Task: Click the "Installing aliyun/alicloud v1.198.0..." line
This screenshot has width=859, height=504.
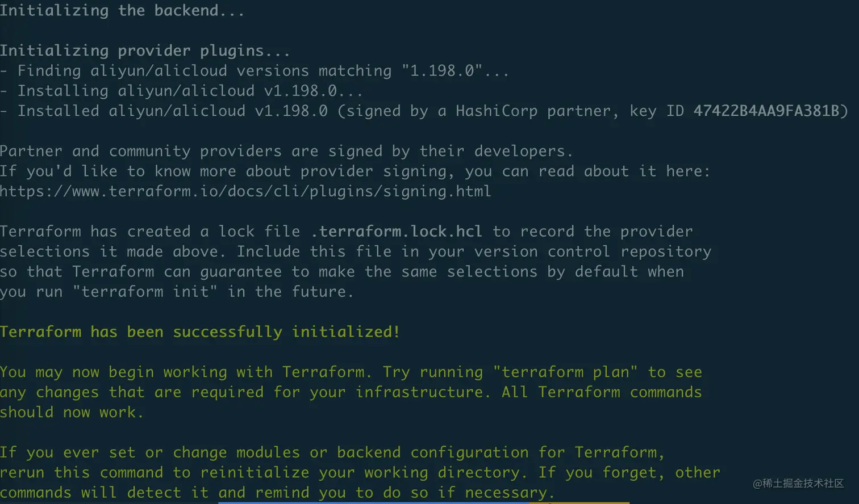Action: [181, 91]
